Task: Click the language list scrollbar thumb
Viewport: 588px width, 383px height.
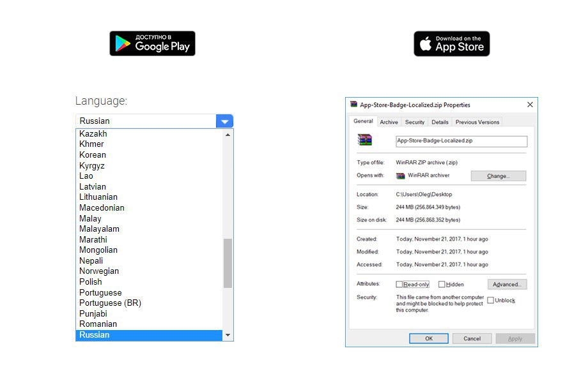Action: click(x=228, y=263)
